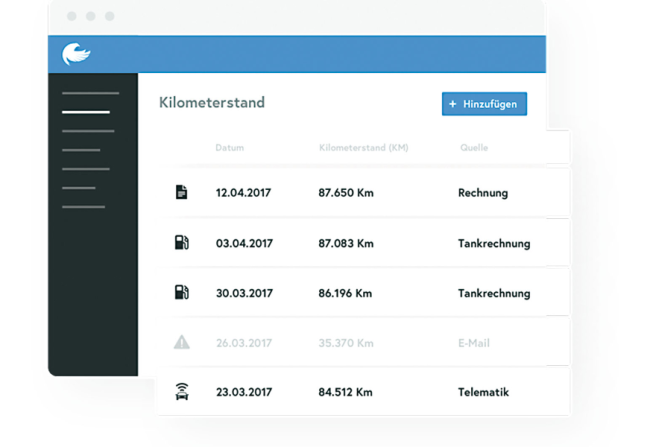650x447 pixels.
Task: Click the fuel pump icon for 30.03.2017
Action: [x=181, y=293]
